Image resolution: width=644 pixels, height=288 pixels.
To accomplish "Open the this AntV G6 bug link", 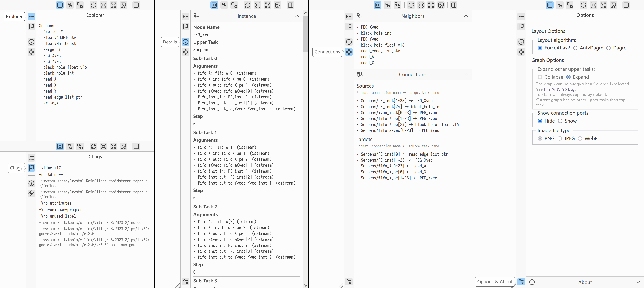I will (x=559, y=89).
